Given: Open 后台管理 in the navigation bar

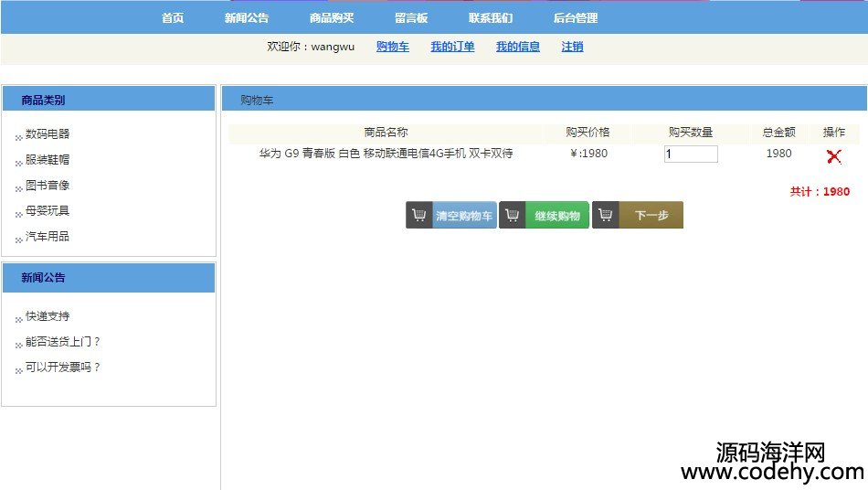Looking at the screenshot, I should tap(575, 17).
